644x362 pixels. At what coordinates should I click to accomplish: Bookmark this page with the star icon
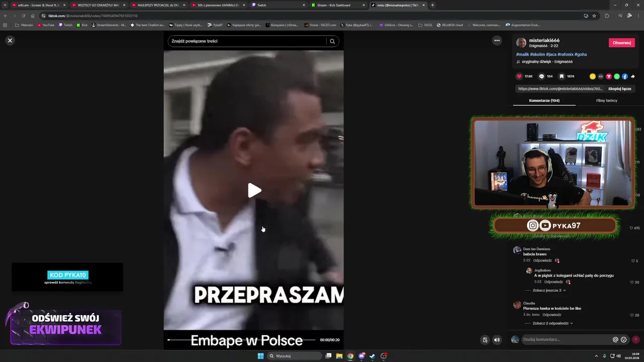pos(594,16)
